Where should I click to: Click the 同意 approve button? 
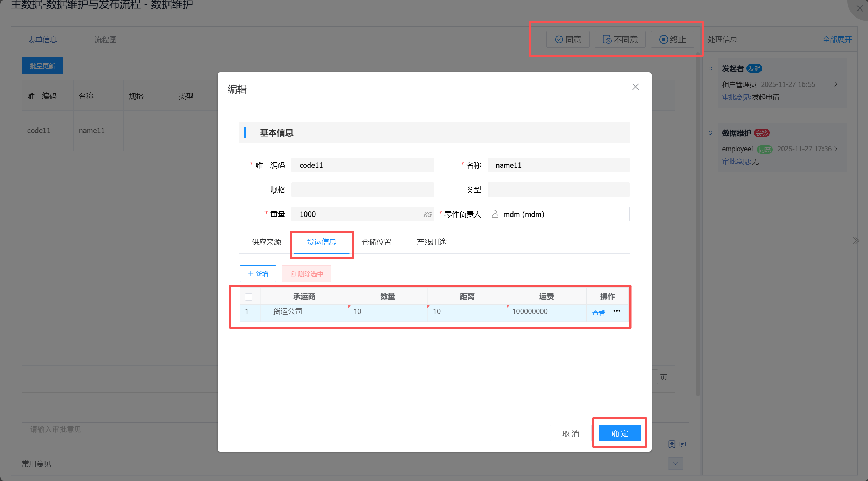pyautogui.click(x=568, y=40)
